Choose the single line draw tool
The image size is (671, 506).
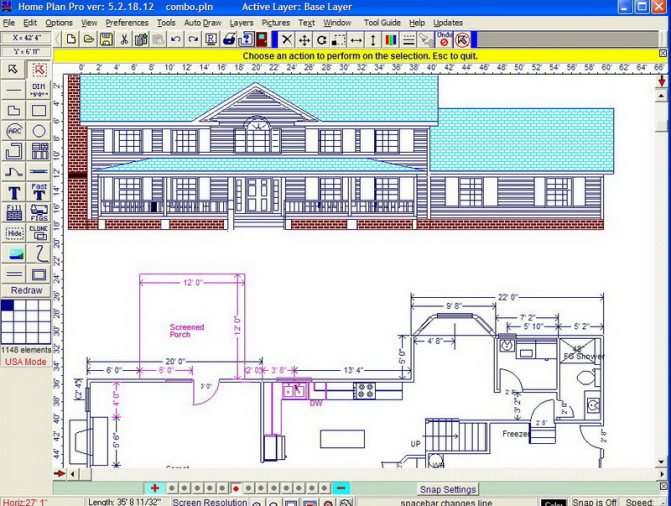13,90
